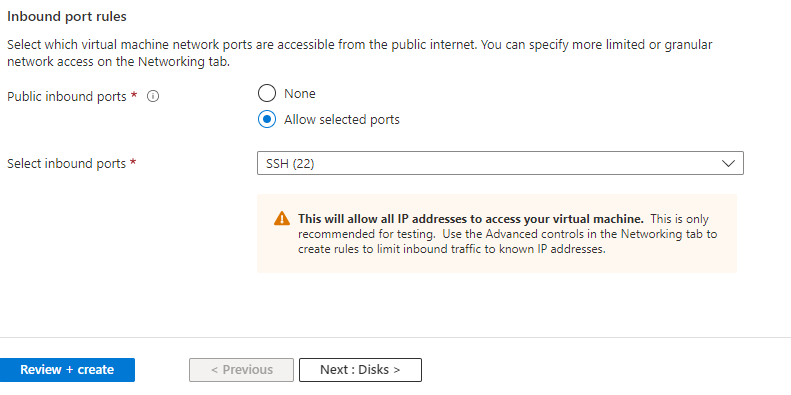Click the red asterisk next to Public inbound ports
This screenshot has height=395, width=791.
tap(134, 95)
